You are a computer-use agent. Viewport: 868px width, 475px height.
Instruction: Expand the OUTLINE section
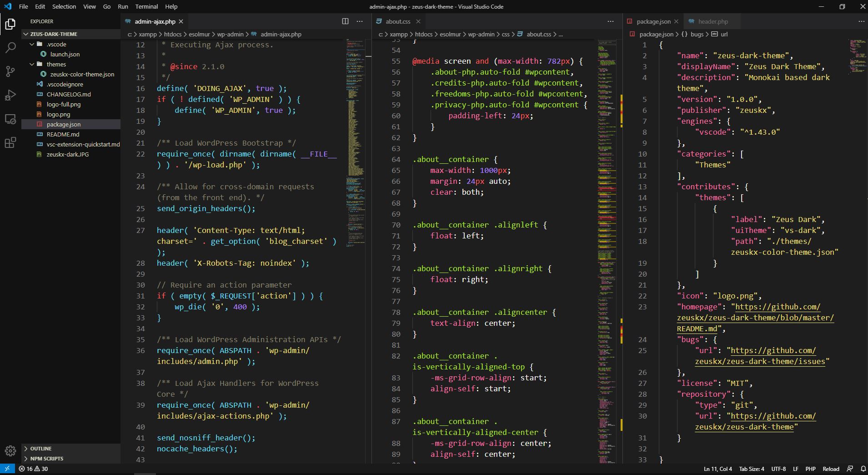(70, 449)
